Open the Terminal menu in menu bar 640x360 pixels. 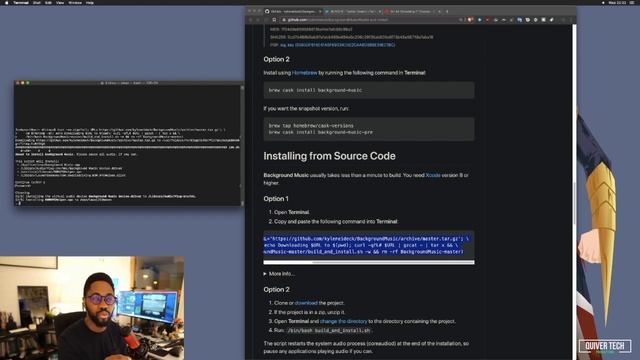(21, 2)
